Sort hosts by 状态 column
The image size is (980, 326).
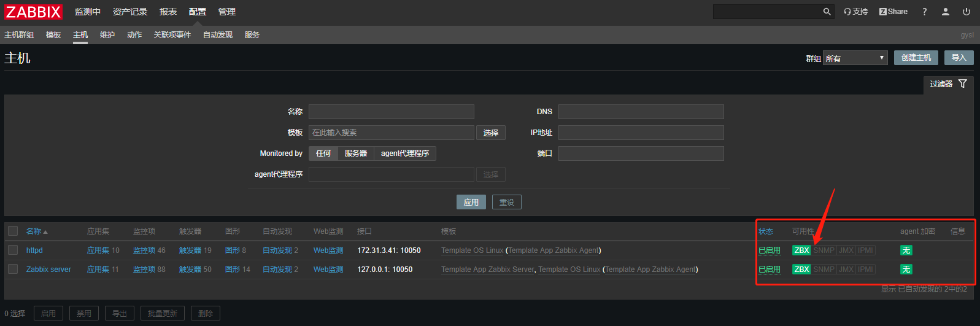click(x=766, y=231)
